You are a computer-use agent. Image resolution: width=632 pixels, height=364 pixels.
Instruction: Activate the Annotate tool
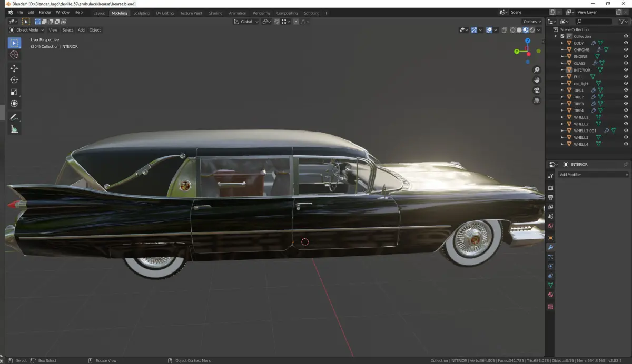14,117
